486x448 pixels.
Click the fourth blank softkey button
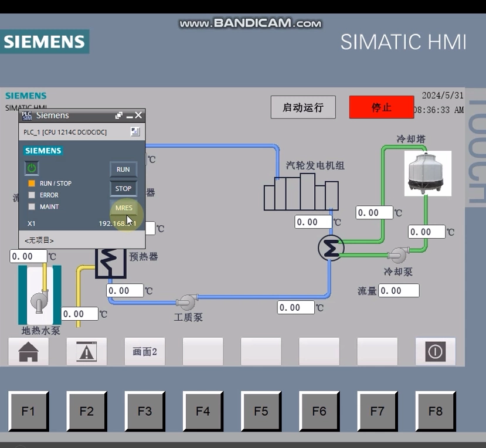pyautogui.click(x=203, y=352)
